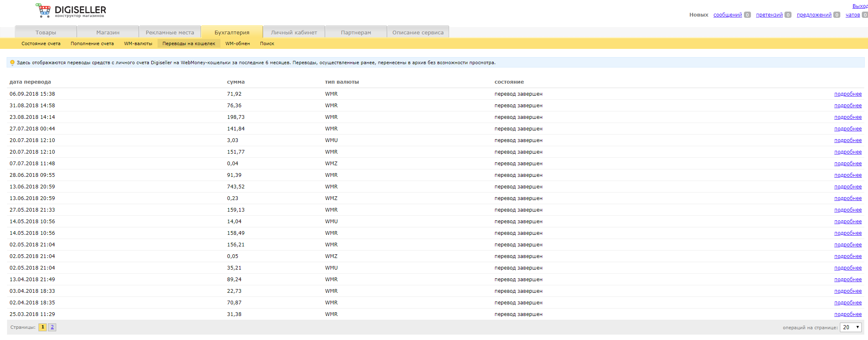Open the new сообщений link
The image size is (868, 340).
point(727,15)
